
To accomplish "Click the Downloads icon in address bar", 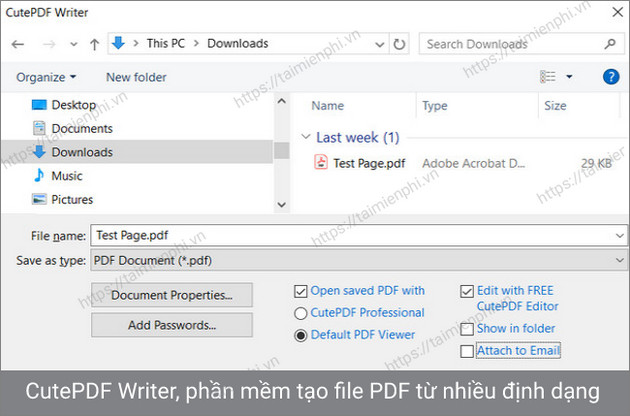I will (118, 43).
